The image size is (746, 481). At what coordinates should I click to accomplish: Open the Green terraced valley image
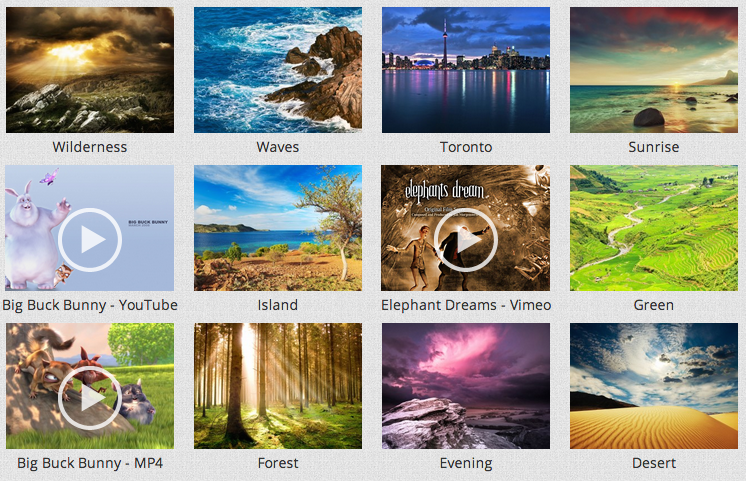click(x=654, y=228)
